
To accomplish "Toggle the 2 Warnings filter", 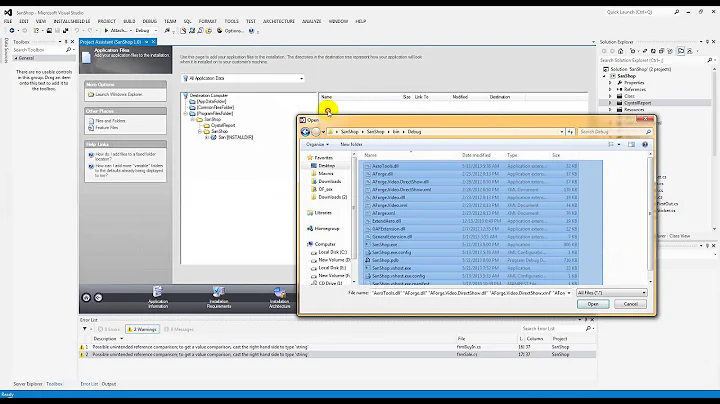I will click(142, 329).
